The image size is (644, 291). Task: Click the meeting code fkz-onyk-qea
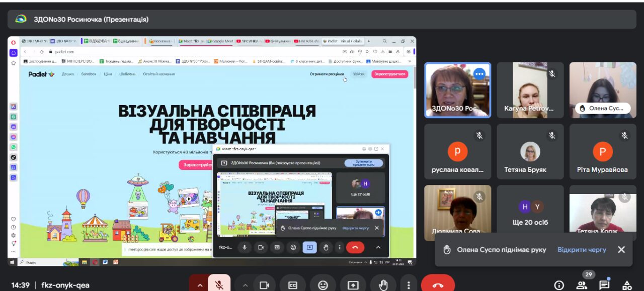click(x=65, y=285)
